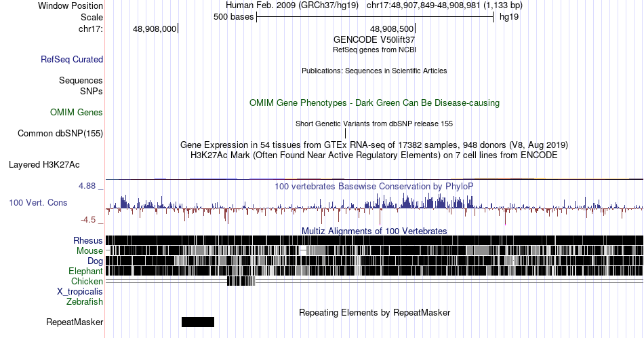The width and height of the screenshot is (644, 338).
Task: Click the RefSeq Curated track label
Action: pos(71,59)
